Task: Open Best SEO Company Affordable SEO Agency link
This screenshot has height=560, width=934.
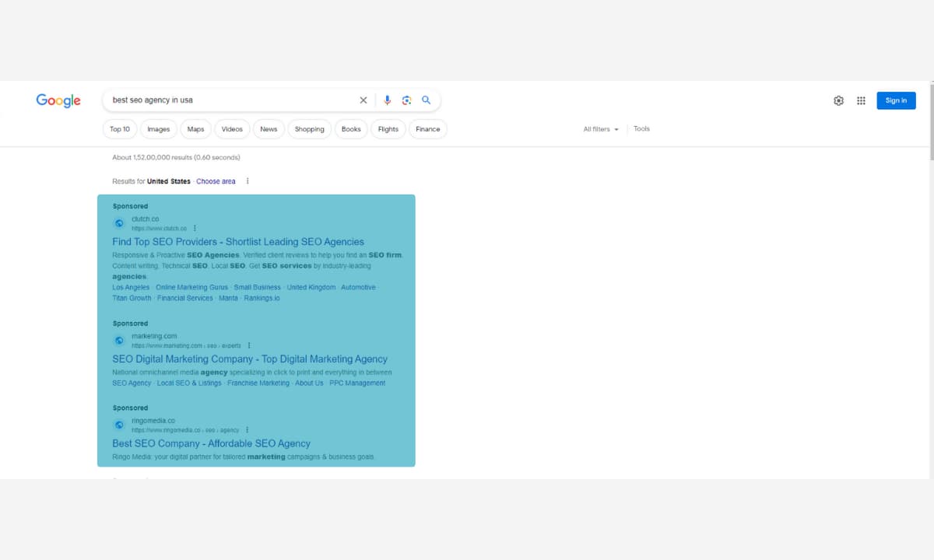Action: [x=211, y=443]
